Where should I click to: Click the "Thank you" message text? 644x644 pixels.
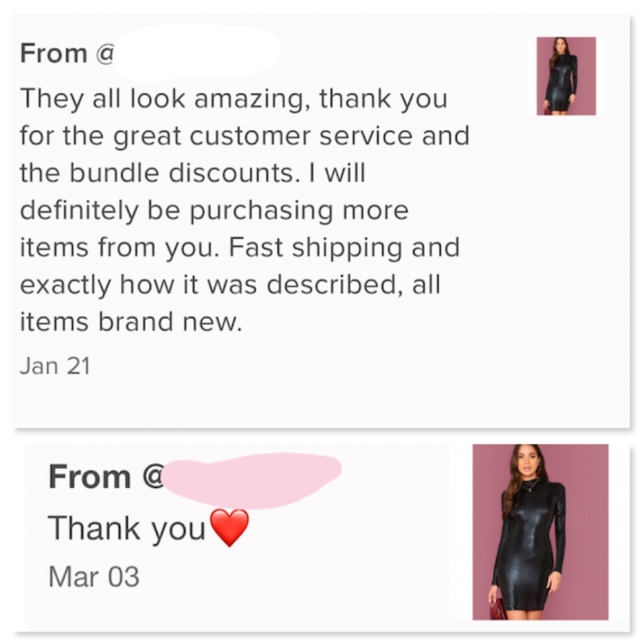(126, 529)
